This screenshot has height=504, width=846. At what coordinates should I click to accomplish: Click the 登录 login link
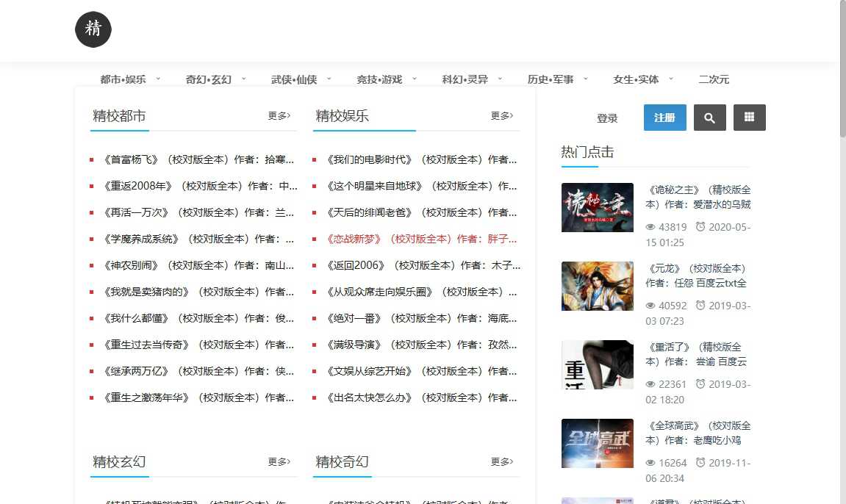click(x=607, y=118)
